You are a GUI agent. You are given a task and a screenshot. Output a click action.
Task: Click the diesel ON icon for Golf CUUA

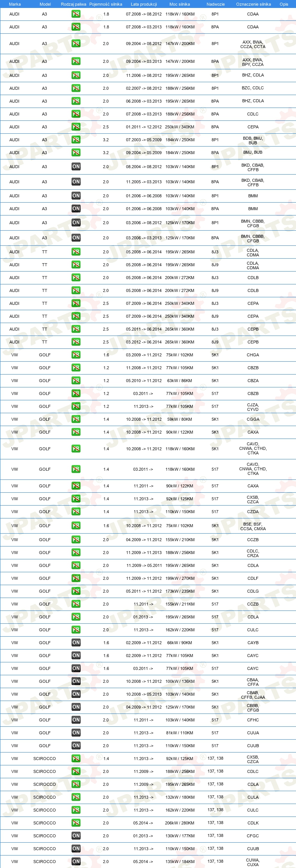76,733
